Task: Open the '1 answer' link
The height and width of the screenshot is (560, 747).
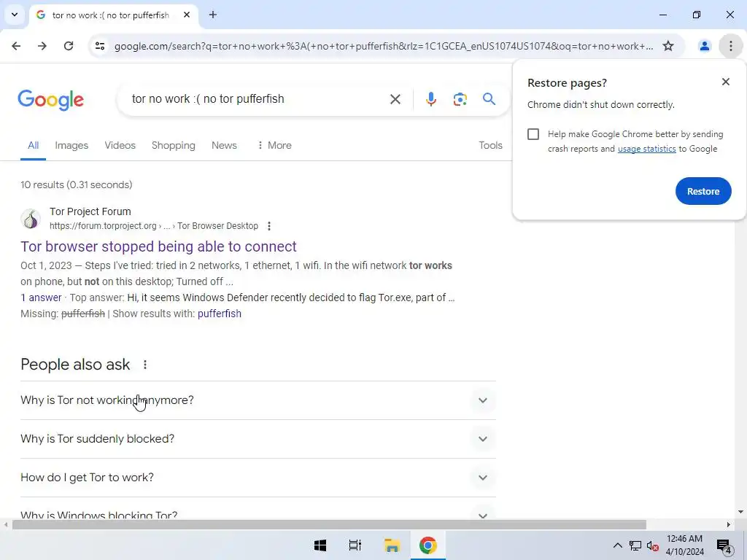Action: 41,297
